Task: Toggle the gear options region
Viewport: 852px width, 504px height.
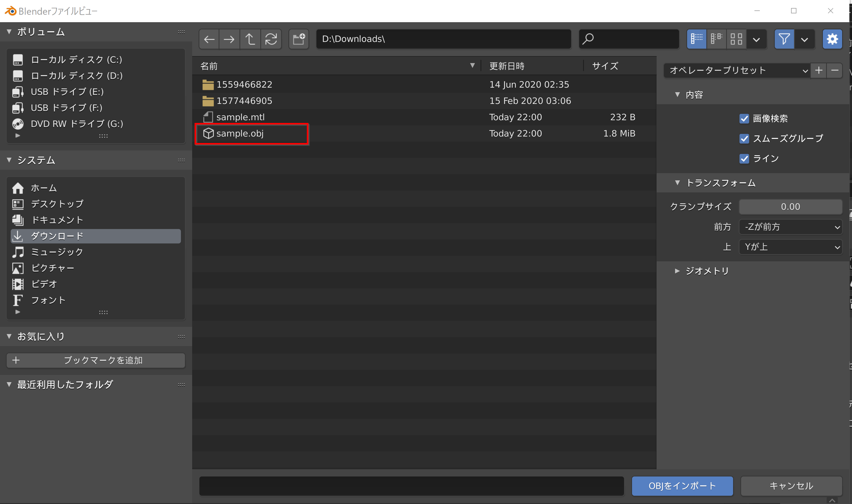Action: coord(832,39)
